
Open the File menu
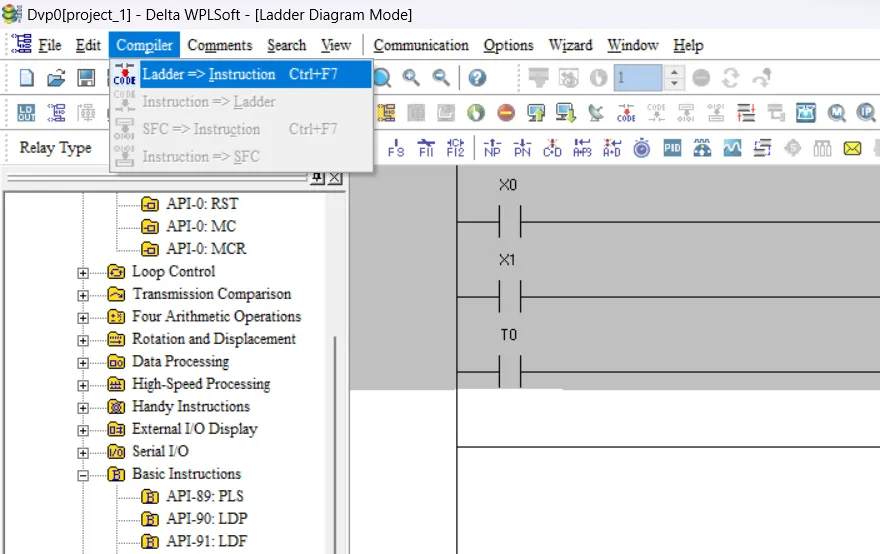click(49, 45)
